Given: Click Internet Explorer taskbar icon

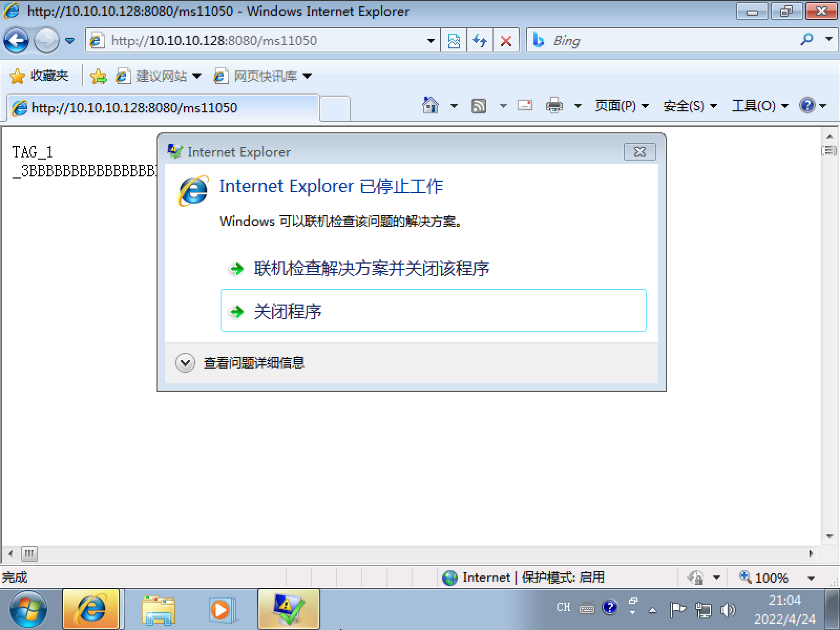Looking at the screenshot, I should [x=91, y=609].
